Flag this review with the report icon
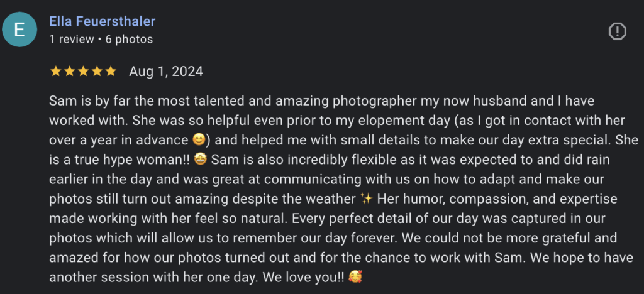644x294 pixels. pos(618,31)
